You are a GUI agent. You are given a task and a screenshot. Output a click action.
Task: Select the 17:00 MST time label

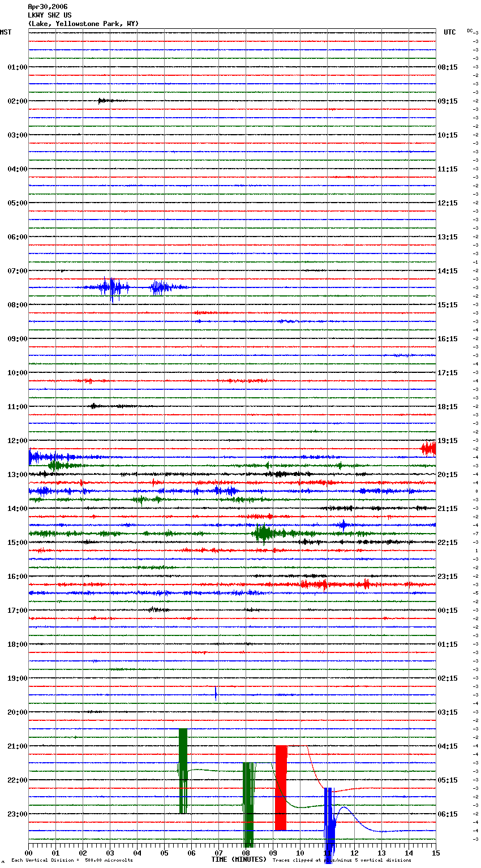18,611
